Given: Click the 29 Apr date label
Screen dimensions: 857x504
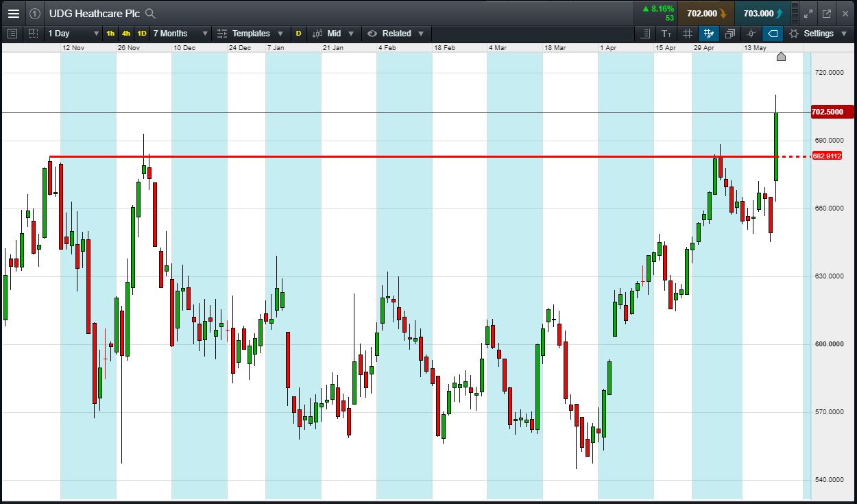Looking at the screenshot, I should coord(704,48).
